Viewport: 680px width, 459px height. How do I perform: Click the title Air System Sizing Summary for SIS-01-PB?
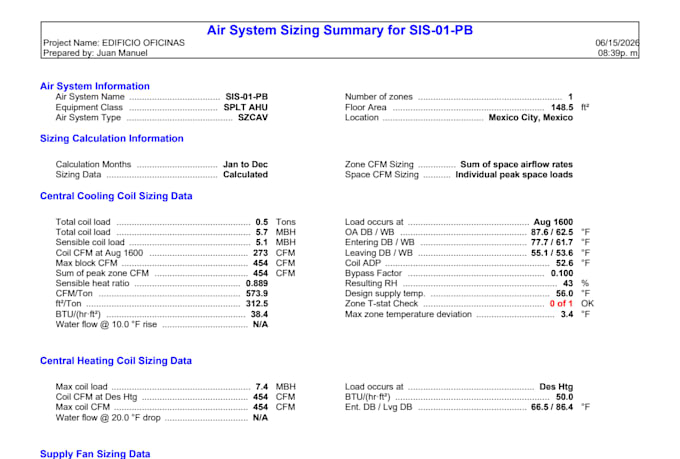(340, 30)
